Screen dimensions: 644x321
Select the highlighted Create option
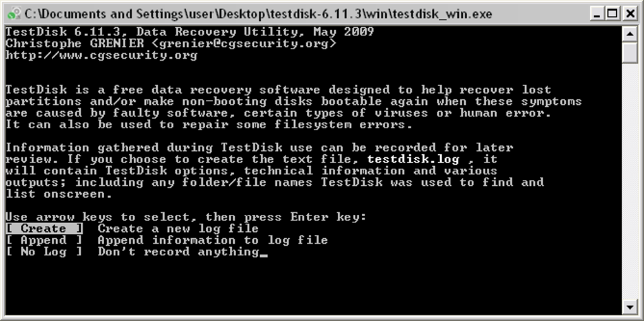tap(44, 229)
